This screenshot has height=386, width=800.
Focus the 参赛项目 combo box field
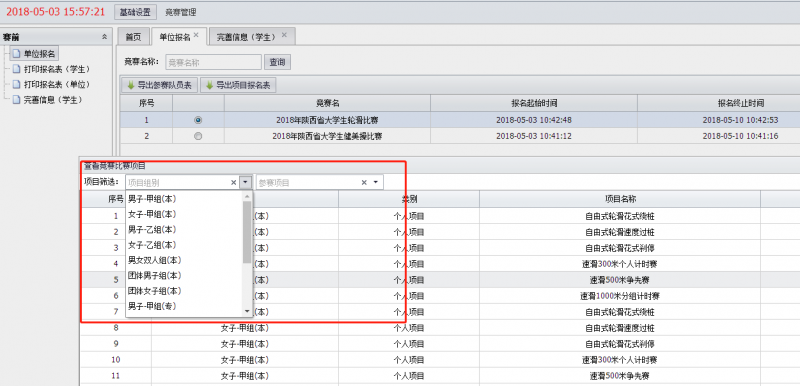(307, 182)
